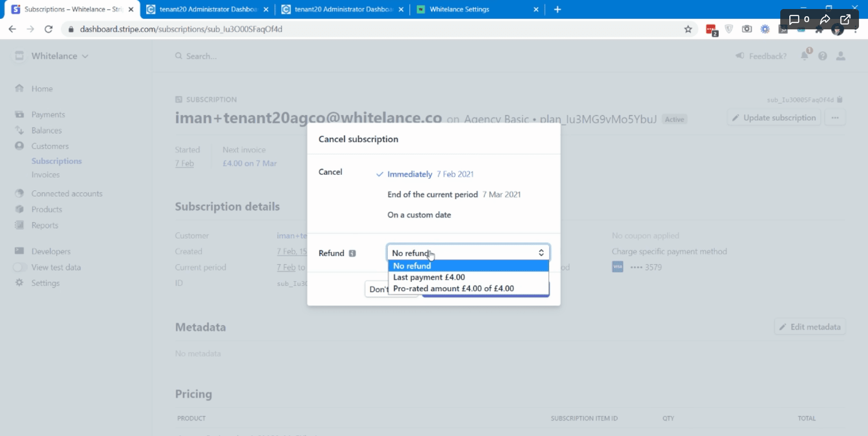The height and width of the screenshot is (436, 868).
Task: Choose Last payment £4.00 option
Action: pos(468,277)
